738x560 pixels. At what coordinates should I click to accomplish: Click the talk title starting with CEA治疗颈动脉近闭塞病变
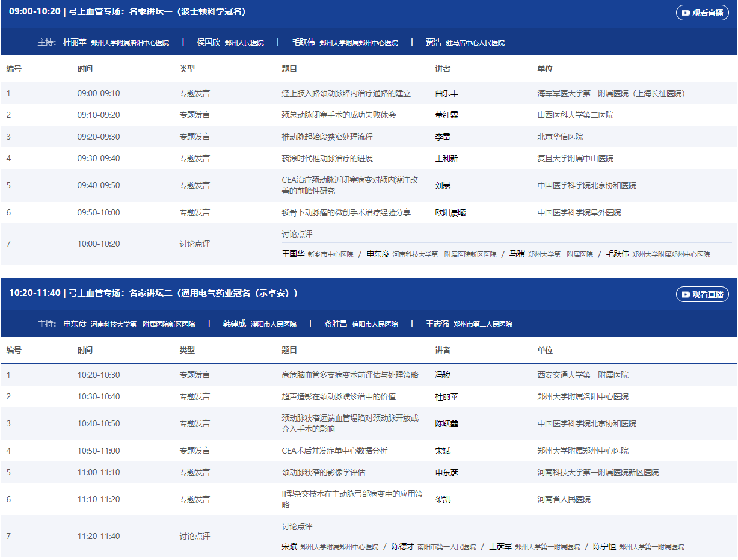click(350, 186)
